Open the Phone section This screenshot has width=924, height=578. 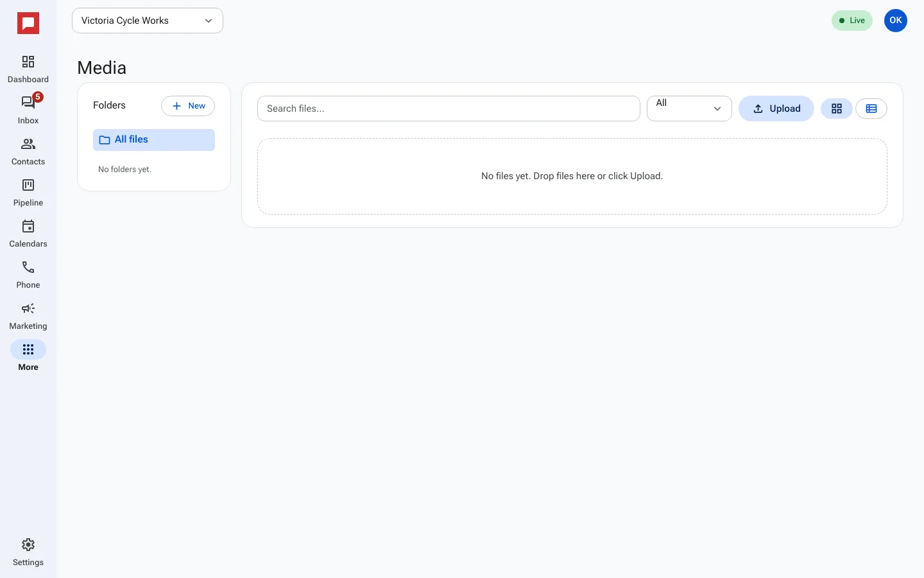pos(28,275)
